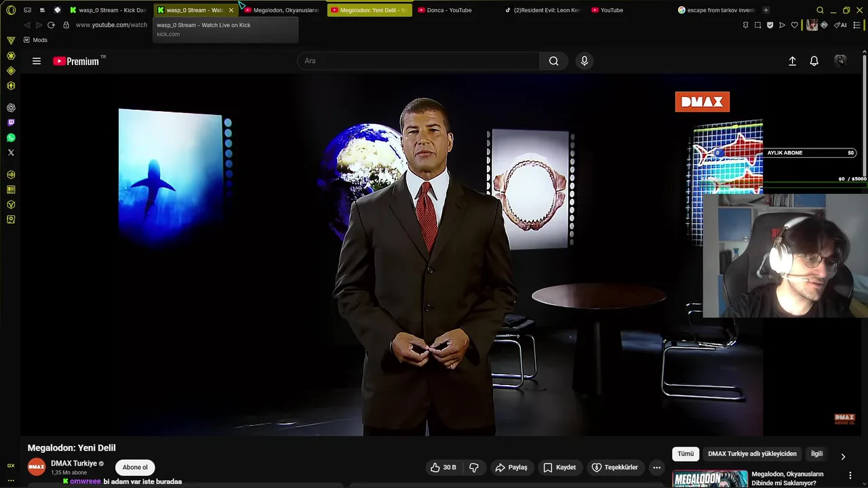Save the video with Kaydet
The width and height of the screenshot is (868, 488).
point(559,467)
